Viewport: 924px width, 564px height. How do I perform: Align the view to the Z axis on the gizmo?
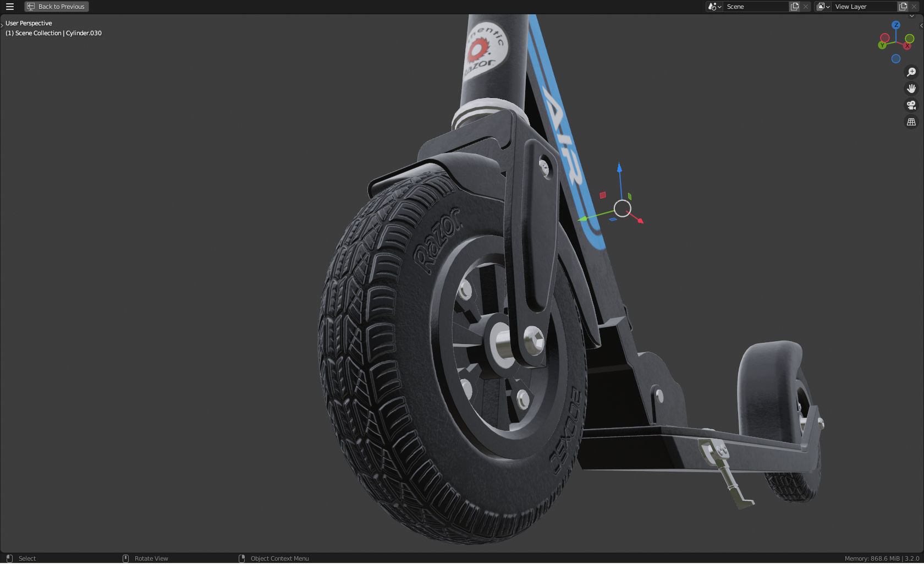point(896,25)
